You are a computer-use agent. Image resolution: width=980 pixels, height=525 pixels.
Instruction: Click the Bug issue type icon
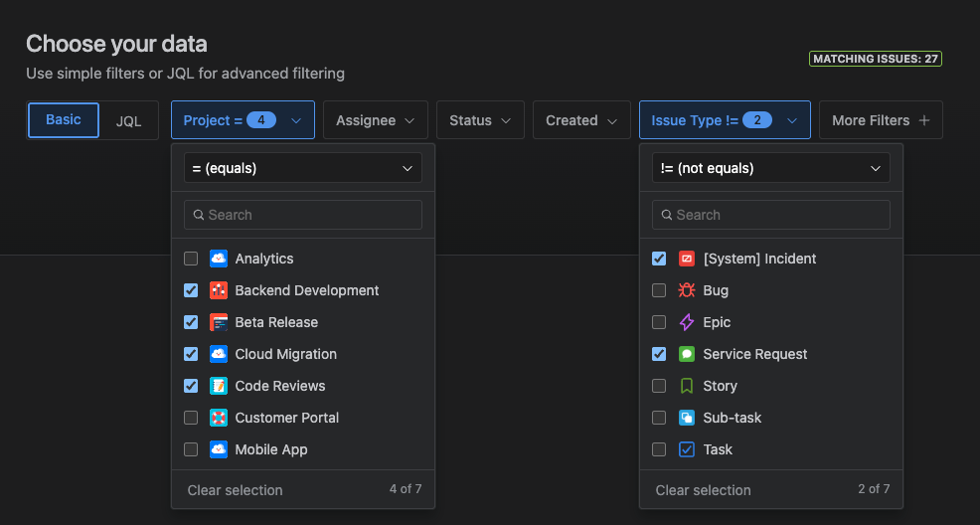pyautogui.click(x=686, y=290)
